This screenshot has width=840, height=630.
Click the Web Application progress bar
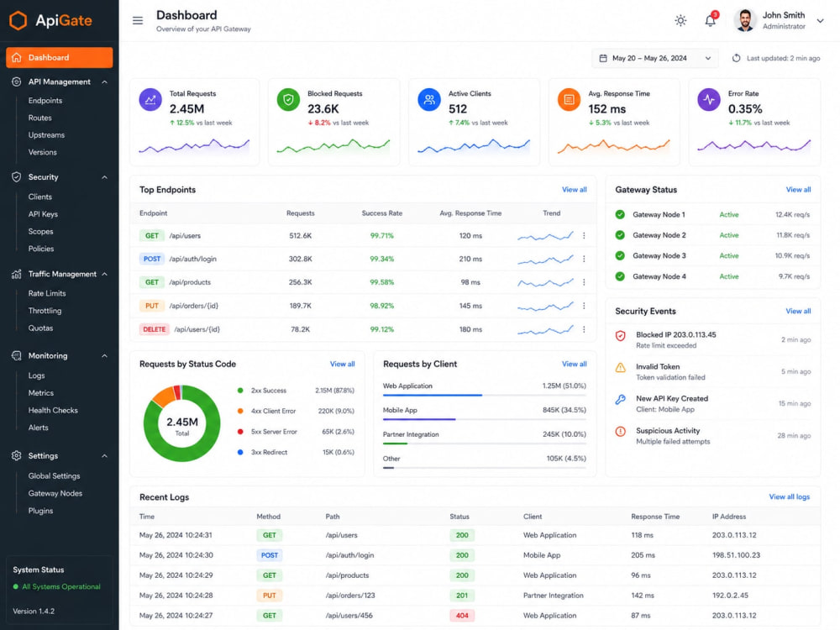(x=485, y=396)
